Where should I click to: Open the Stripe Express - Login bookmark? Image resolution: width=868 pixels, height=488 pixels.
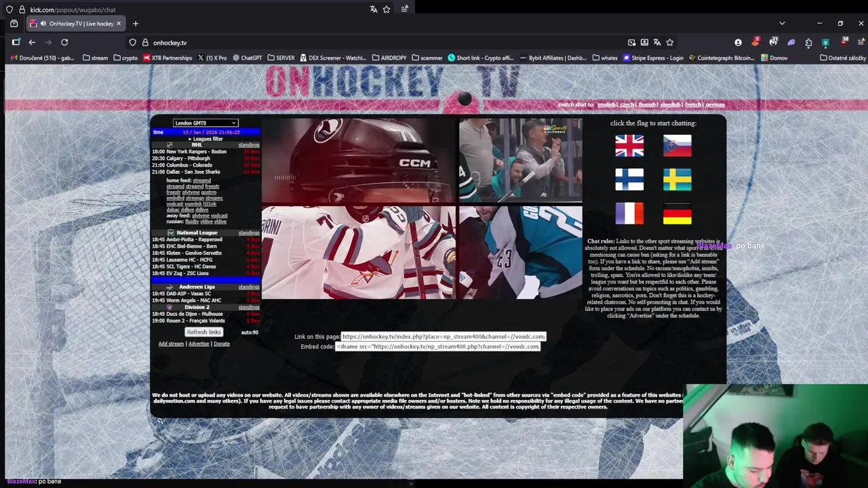click(x=653, y=58)
